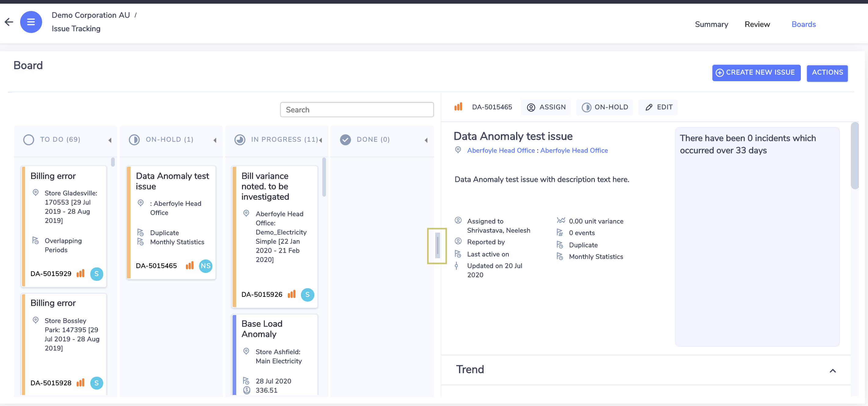Screen dimensions: 868x406
Task: Open the Data Anomaly test issue card
Action: coord(171,222)
